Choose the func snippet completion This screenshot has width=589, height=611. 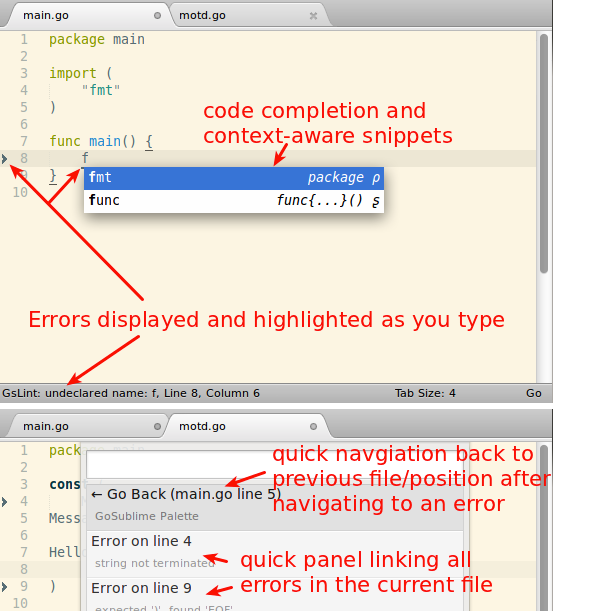(234, 201)
